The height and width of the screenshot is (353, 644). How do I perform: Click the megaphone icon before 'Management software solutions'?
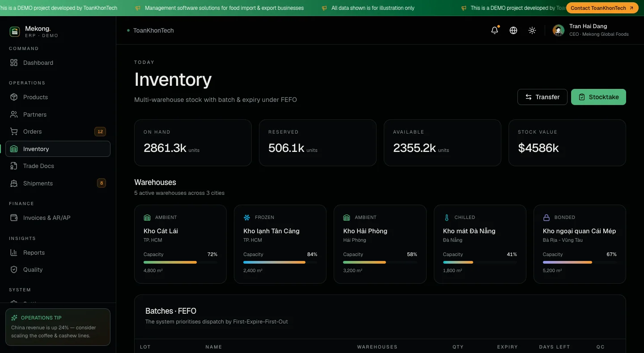[138, 8]
